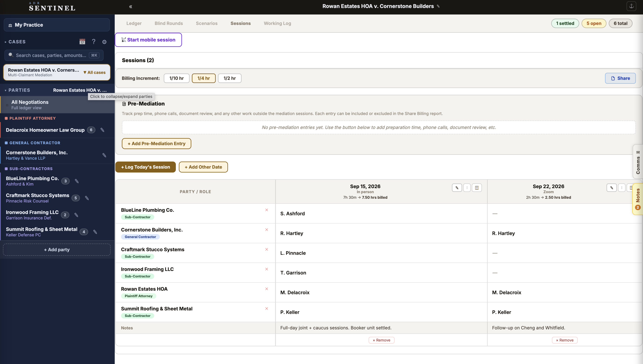Click Add Other Date button
643x364 pixels.
pos(203,167)
